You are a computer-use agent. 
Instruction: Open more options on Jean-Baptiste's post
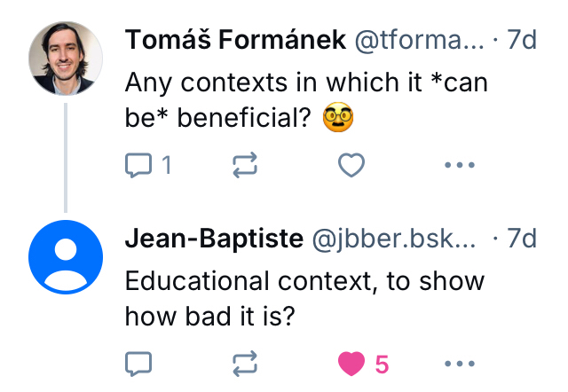pos(459,364)
